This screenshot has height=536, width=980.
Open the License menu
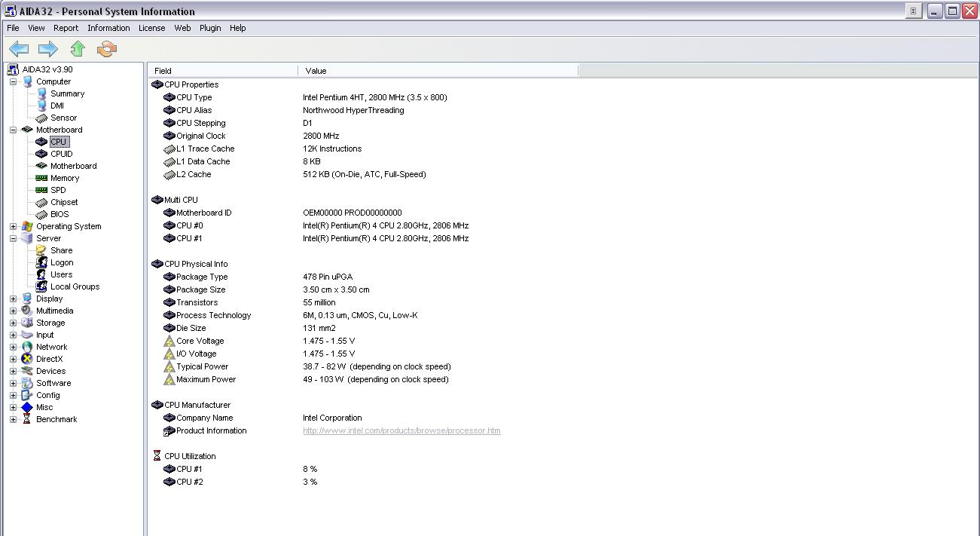click(x=151, y=28)
